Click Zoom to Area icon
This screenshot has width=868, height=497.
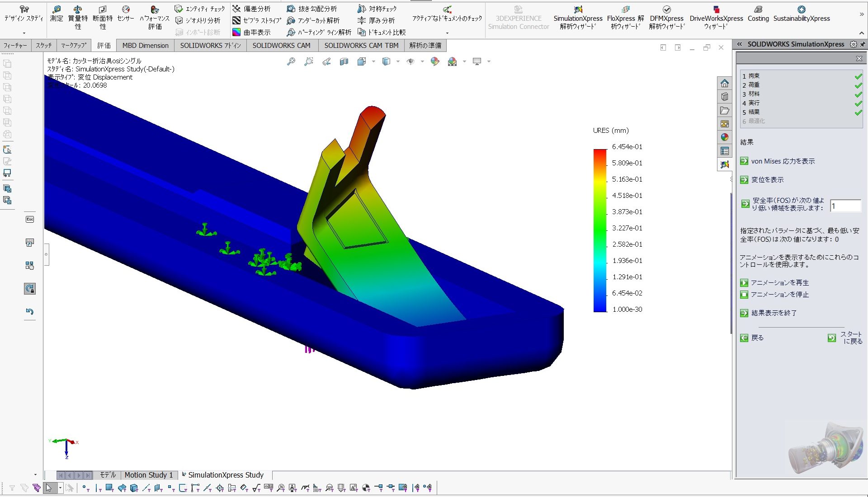[x=309, y=61]
